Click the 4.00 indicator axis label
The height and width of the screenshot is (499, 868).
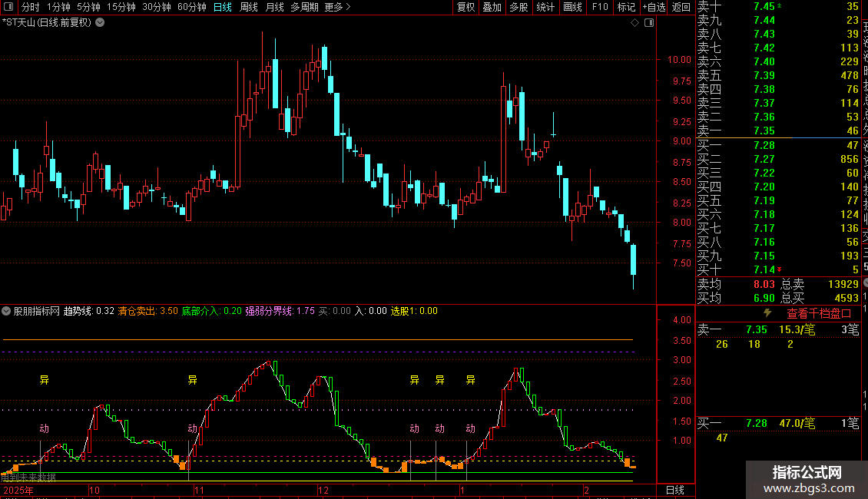(x=682, y=320)
